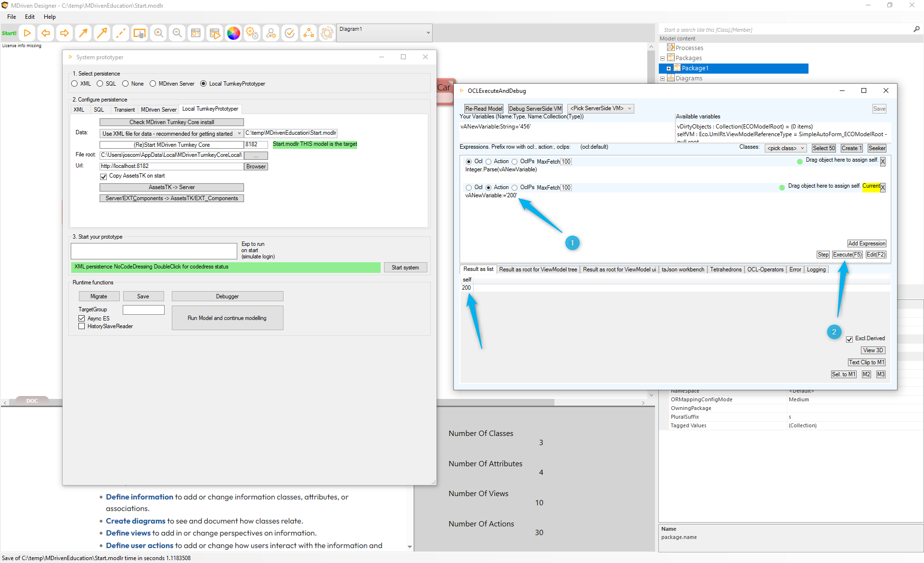Screen dimensions: 924x563
Task: Open the color wheel icon
Action: pyautogui.click(x=233, y=33)
